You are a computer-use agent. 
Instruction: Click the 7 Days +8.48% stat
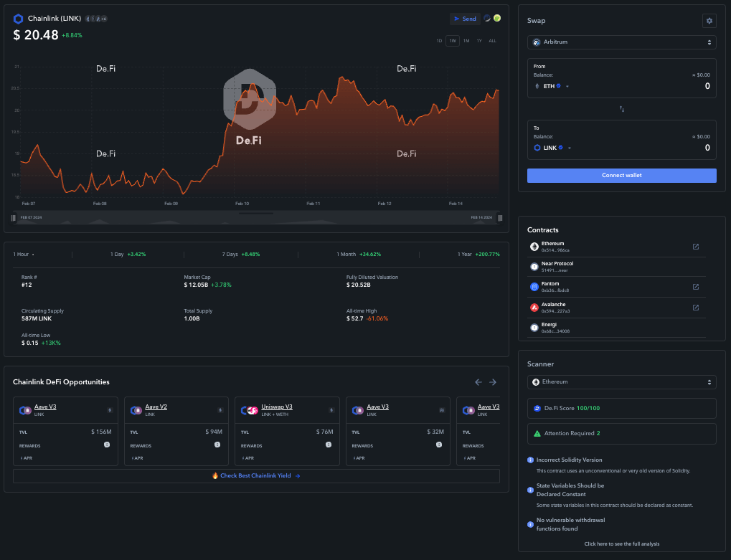coord(241,255)
